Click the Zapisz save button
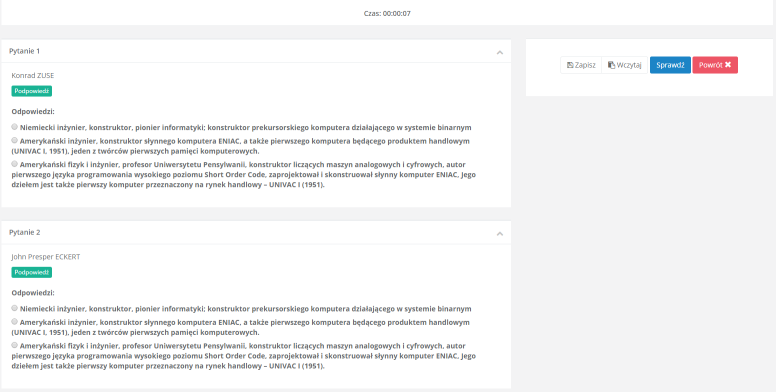This screenshot has width=776, height=392. click(x=581, y=65)
